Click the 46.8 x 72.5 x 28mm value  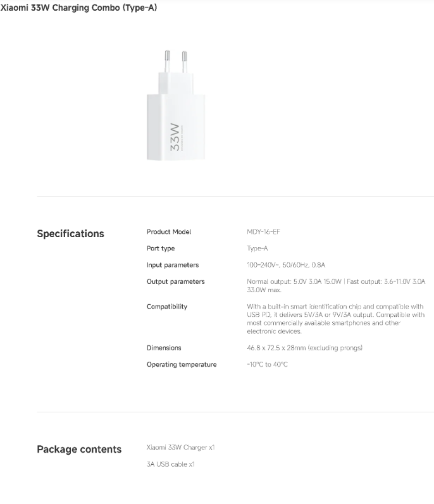(x=305, y=348)
